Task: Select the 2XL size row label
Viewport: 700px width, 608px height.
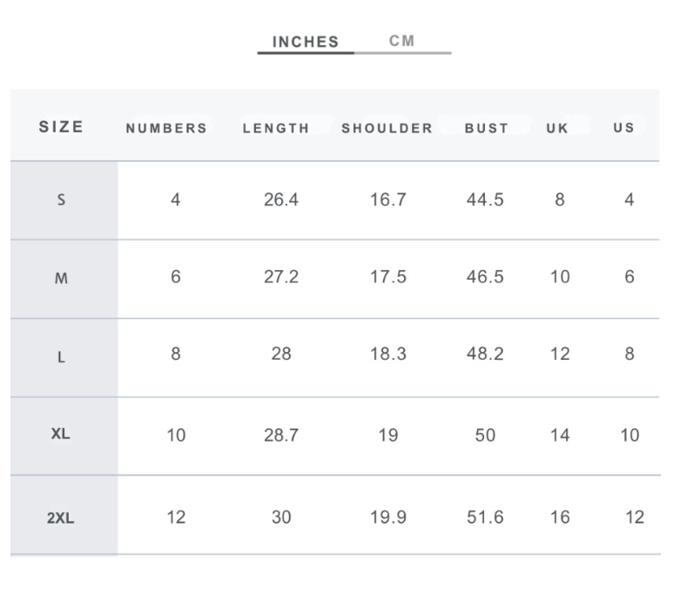Action: (61, 517)
